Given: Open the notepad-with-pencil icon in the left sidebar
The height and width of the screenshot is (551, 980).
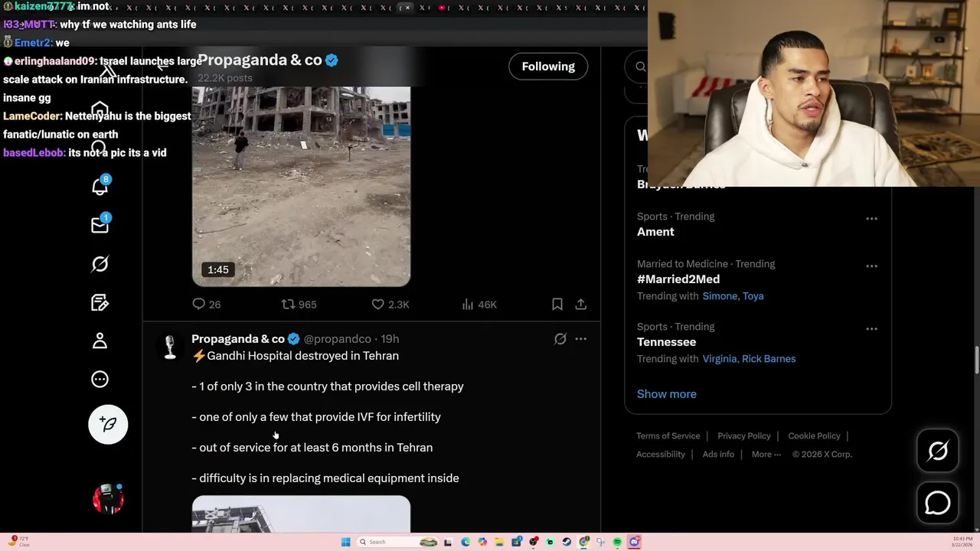Looking at the screenshot, I should (x=100, y=302).
